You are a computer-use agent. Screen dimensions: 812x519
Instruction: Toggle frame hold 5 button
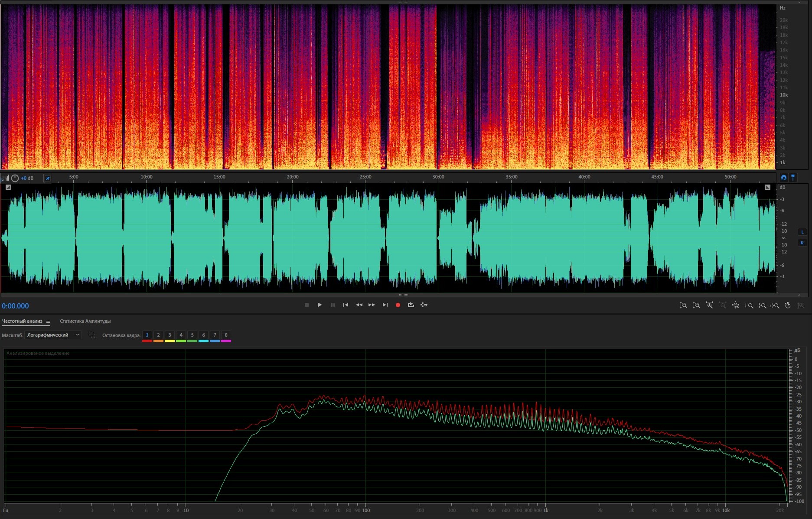click(x=192, y=335)
